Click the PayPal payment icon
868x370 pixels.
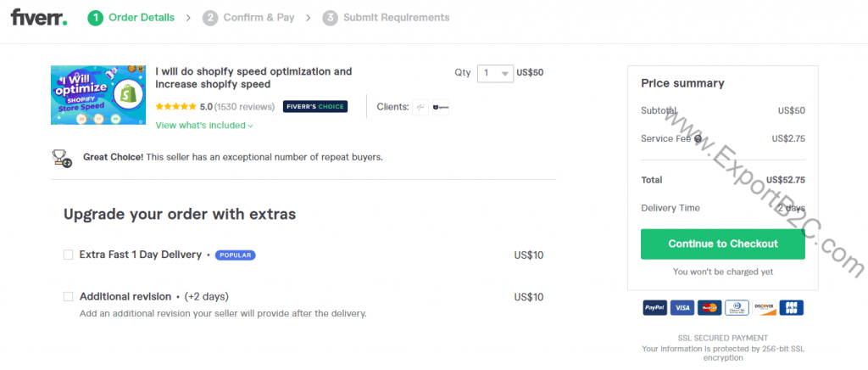coord(654,308)
